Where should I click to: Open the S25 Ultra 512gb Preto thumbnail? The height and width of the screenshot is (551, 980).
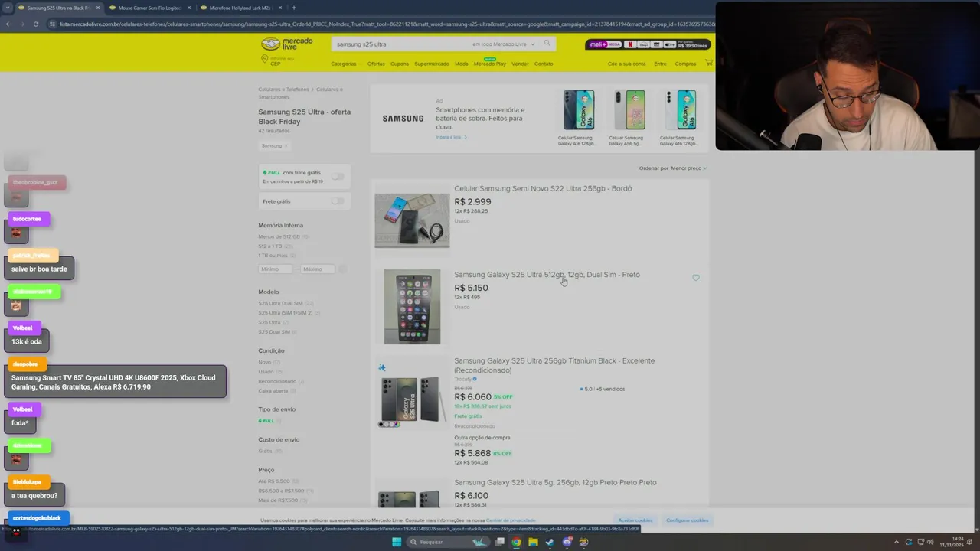[412, 306]
